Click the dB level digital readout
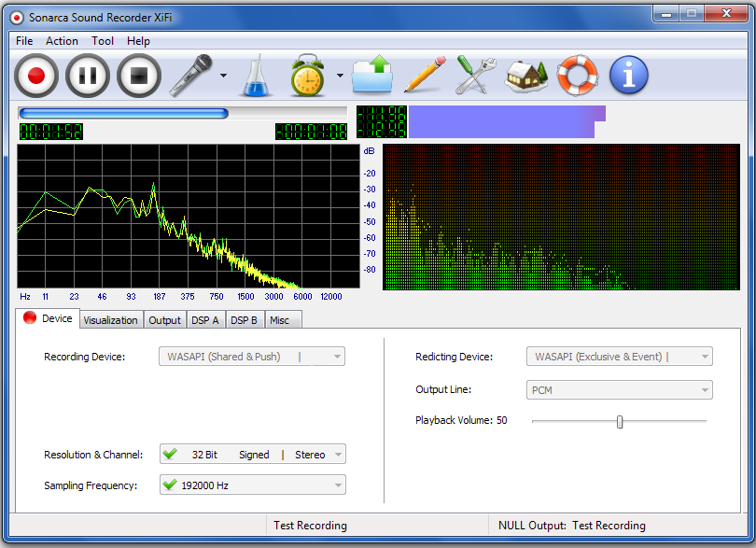This screenshot has width=756, height=548. pyautogui.click(x=382, y=121)
